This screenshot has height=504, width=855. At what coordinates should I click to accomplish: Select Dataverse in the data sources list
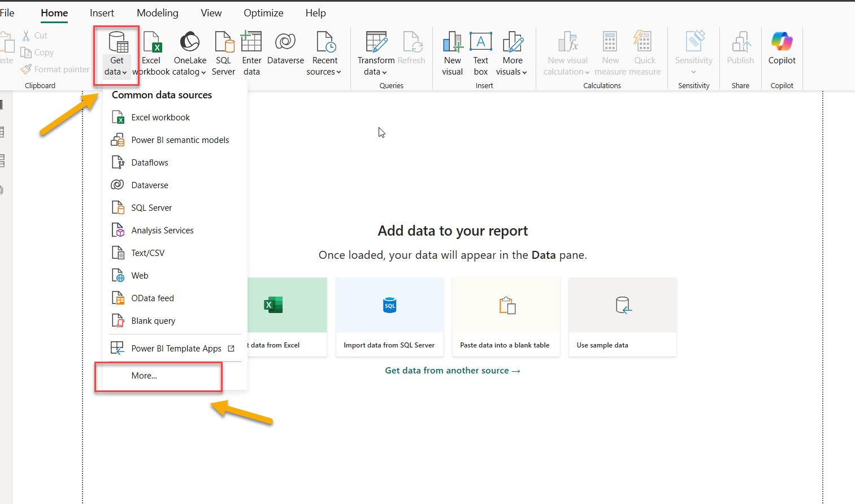pyautogui.click(x=175, y=185)
